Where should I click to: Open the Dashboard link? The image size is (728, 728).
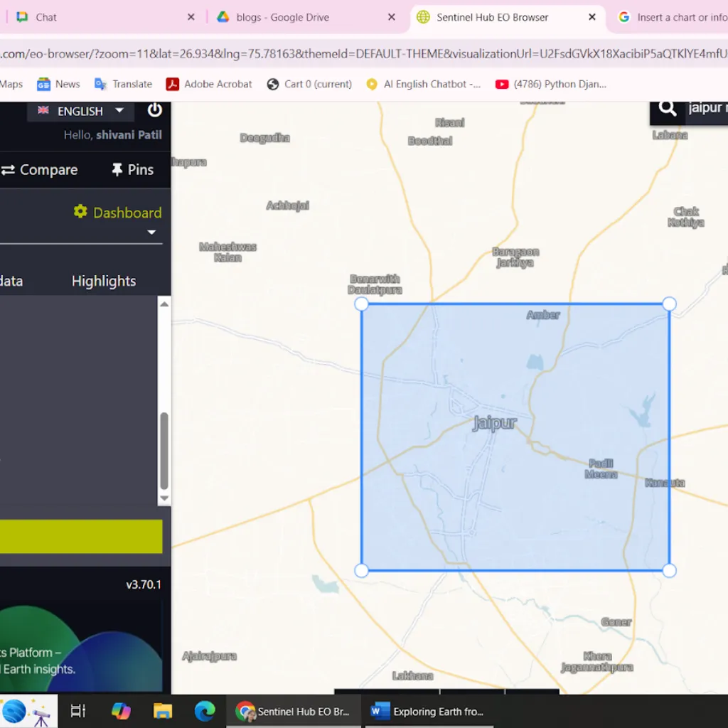coord(127,212)
